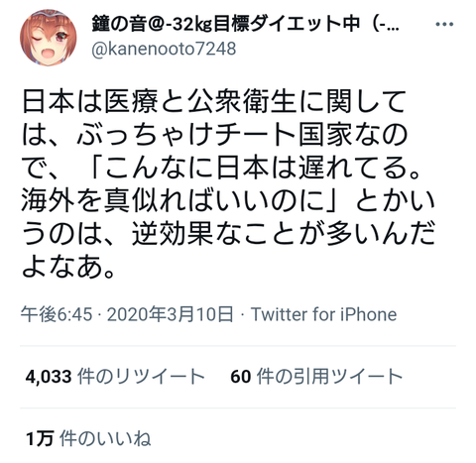Select the phrase ぶっちゃけチート国家 in the tweet
Image resolution: width=476 pixels, height=463 pixels.
(214, 135)
